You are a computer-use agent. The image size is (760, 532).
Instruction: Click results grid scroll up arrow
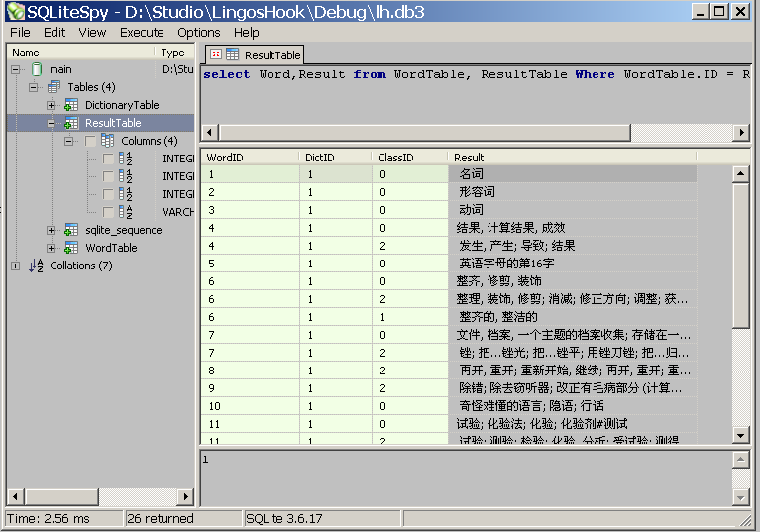point(741,173)
